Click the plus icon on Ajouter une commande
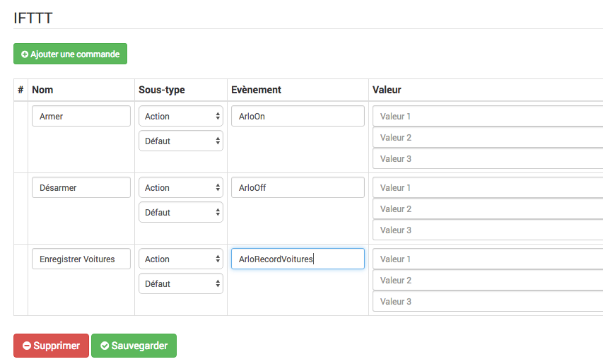Screen dimensions: 603x364 pyautogui.click(x=25, y=54)
